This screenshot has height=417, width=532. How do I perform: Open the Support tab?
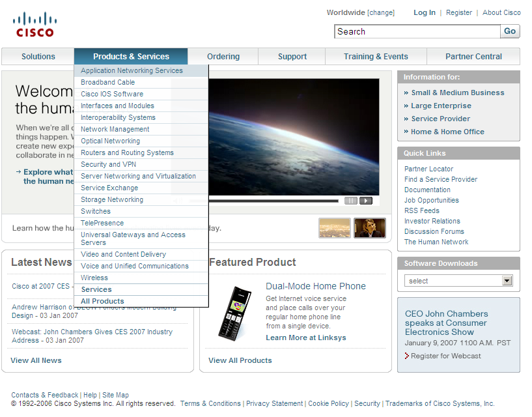[x=292, y=57]
